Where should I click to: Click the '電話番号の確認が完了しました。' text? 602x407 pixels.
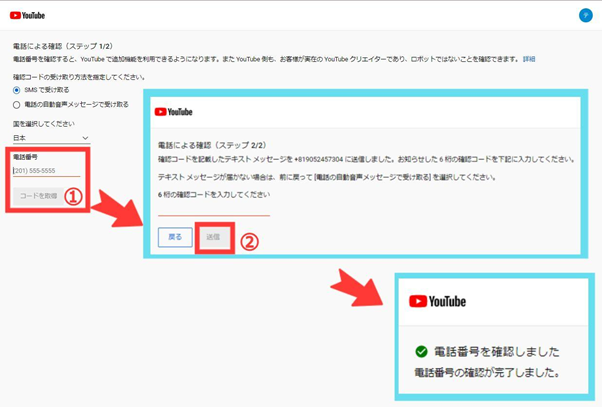(x=488, y=372)
